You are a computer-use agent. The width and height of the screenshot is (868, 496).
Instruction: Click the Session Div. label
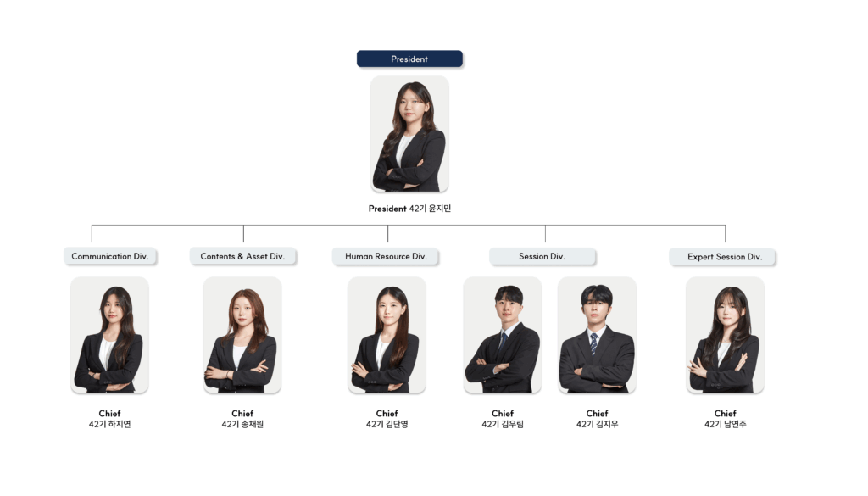(542, 256)
